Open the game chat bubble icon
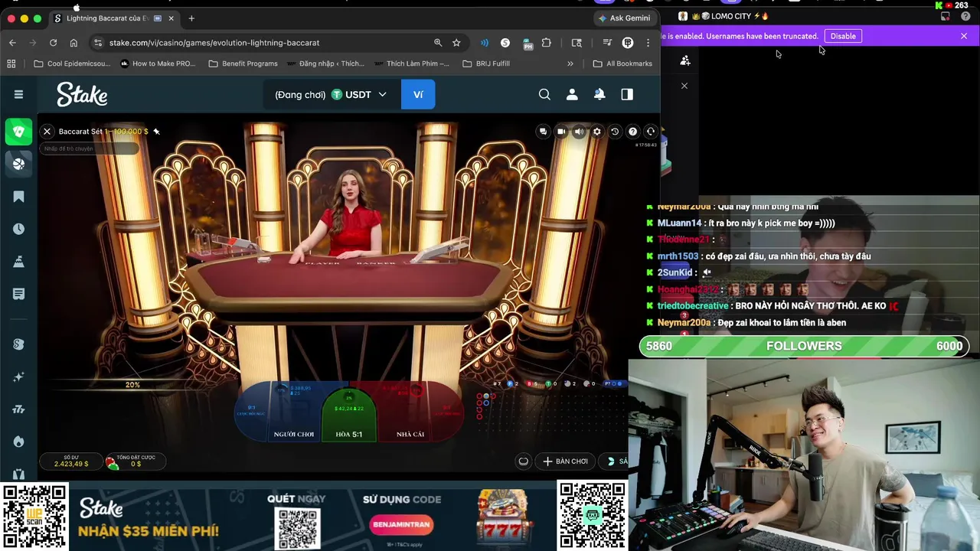980x551 pixels. point(543,132)
